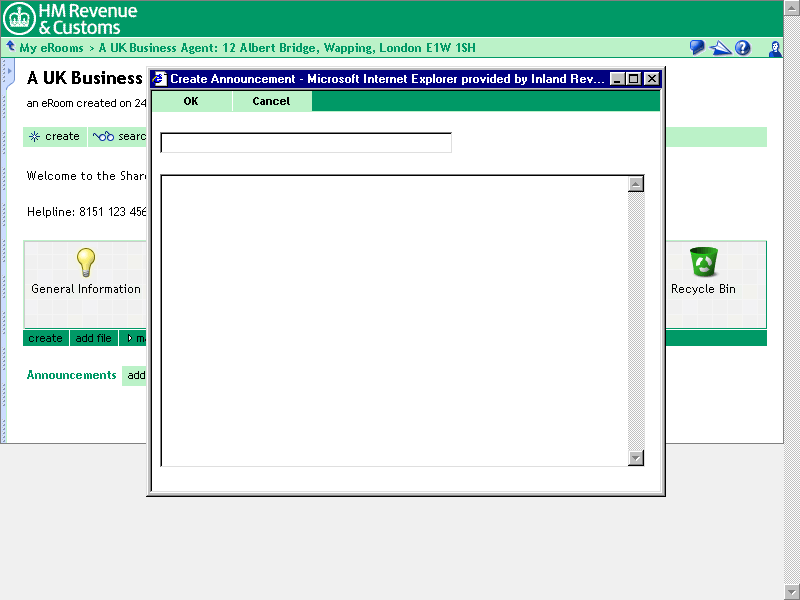The image size is (800, 600).
Task: Click the up arrow icon beside My eRooms
Action: (x=11, y=47)
